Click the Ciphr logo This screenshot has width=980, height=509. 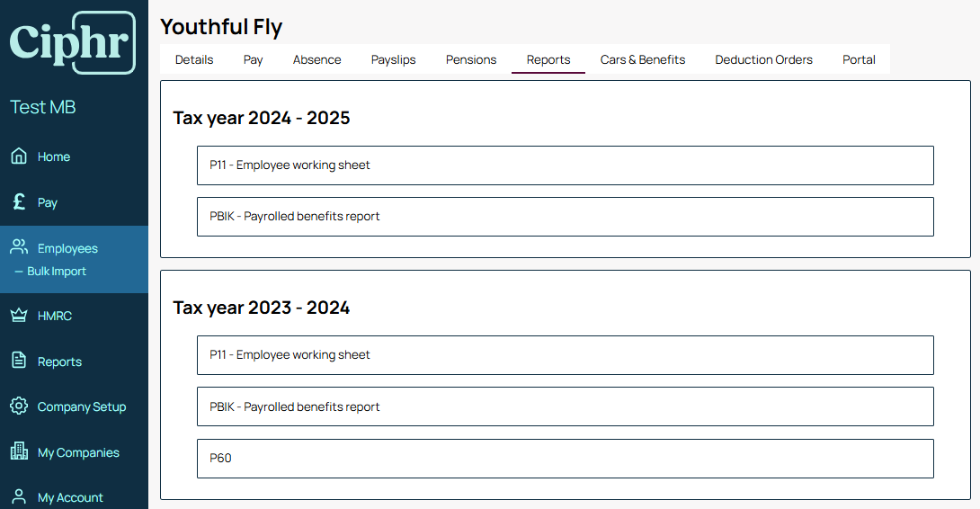tap(73, 42)
